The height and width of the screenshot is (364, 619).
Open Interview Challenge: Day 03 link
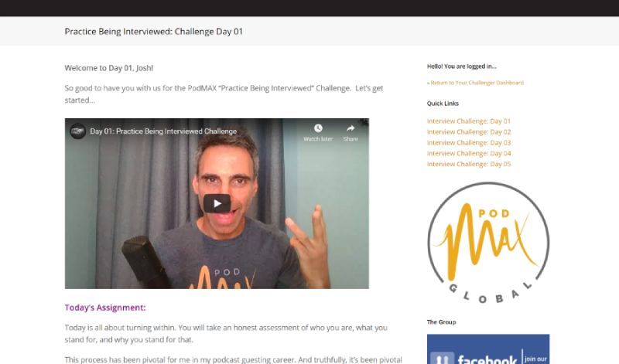tap(469, 142)
